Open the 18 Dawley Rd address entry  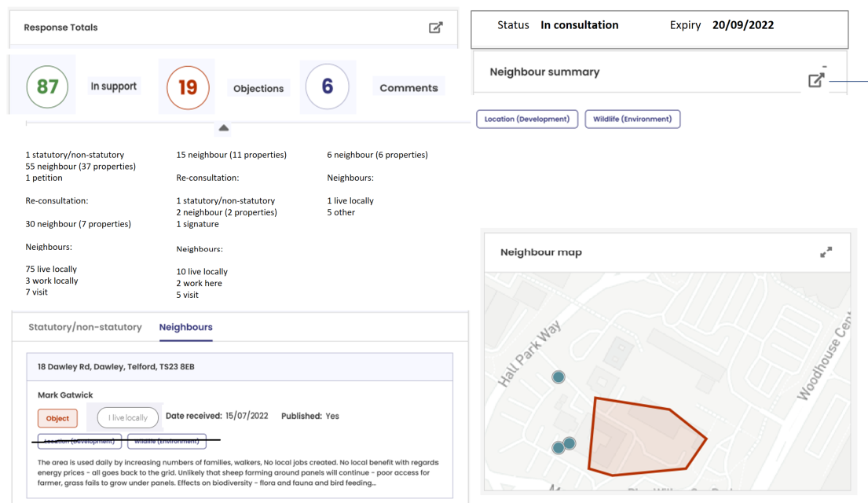pos(116,366)
